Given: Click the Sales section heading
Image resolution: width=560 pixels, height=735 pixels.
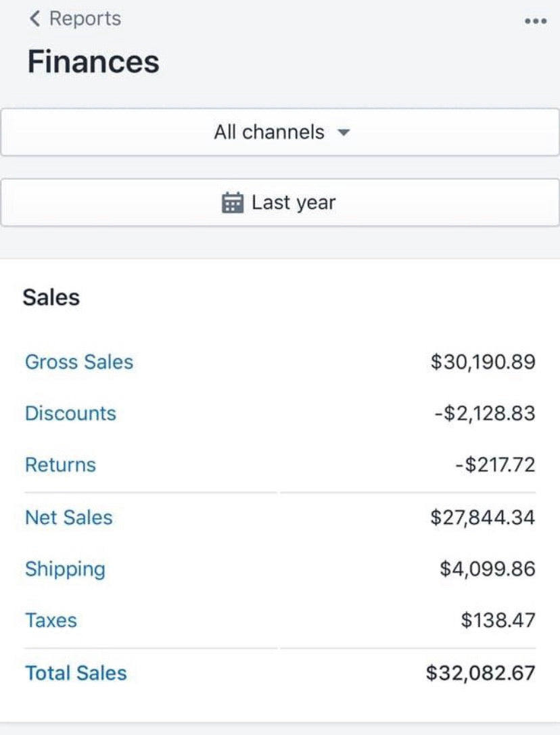Looking at the screenshot, I should pos(51,297).
